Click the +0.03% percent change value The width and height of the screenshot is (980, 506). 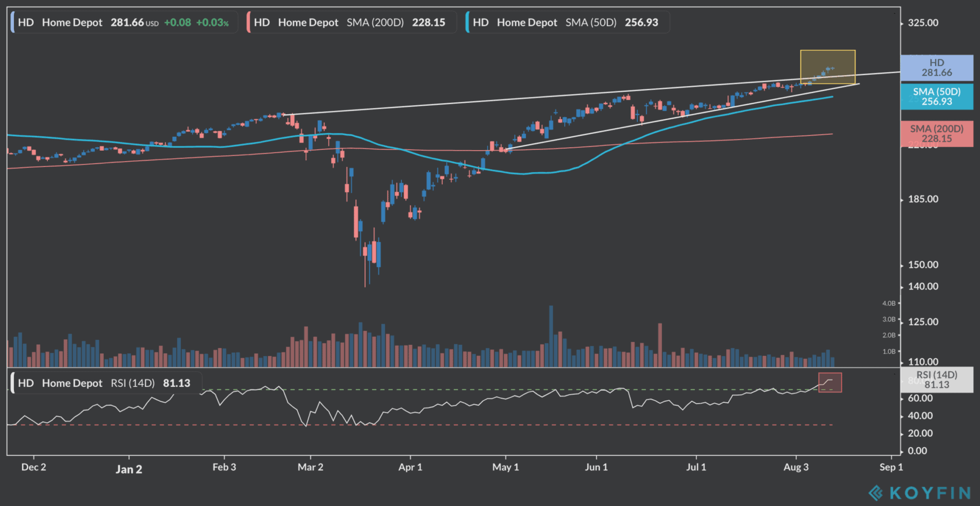click(x=213, y=23)
